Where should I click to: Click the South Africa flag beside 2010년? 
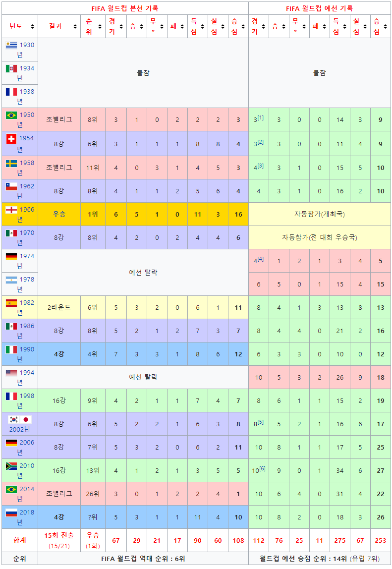tap(11, 466)
